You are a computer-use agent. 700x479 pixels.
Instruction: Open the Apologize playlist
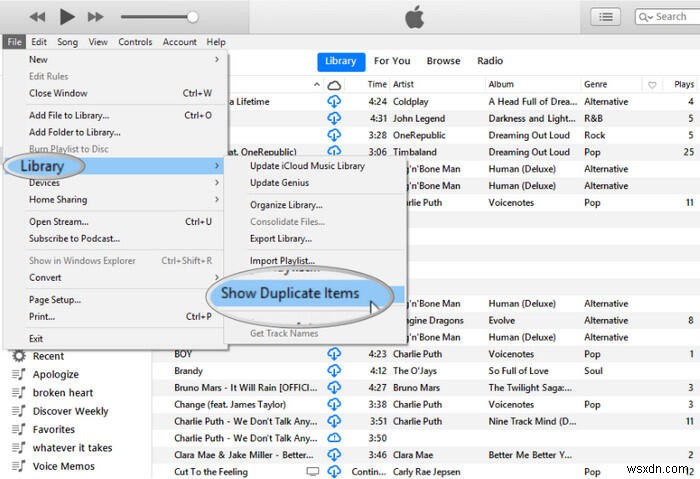point(55,375)
